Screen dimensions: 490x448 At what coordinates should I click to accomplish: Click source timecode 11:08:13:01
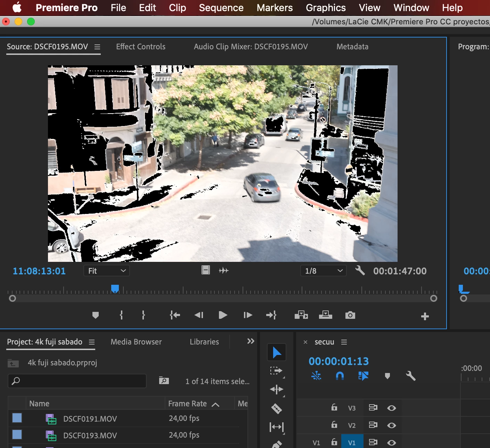pos(39,271)
